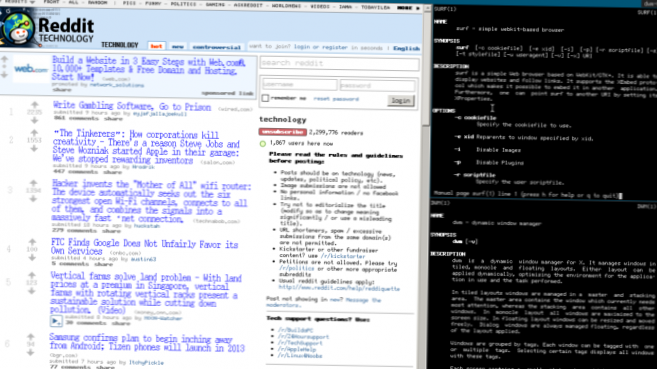Screen dimensions: 657x369
Task: Open the /r/AppleHelp sidebar link
Action: pos(297,349)
